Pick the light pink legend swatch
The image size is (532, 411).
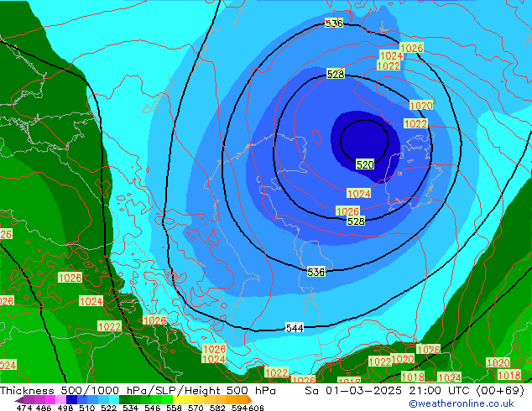point(60,399)
